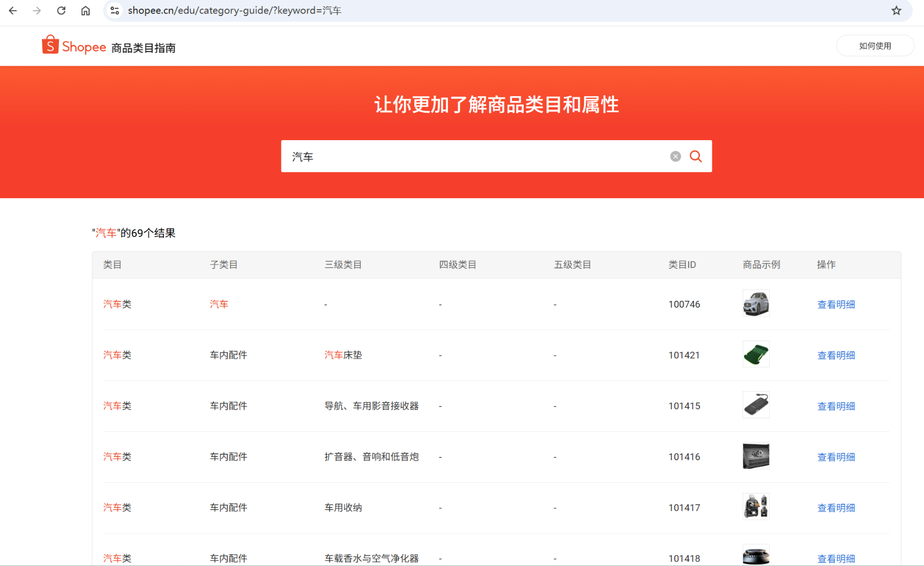
Task: Click the amplifier product thumbnail for 101416
Action: coord(755,456)
